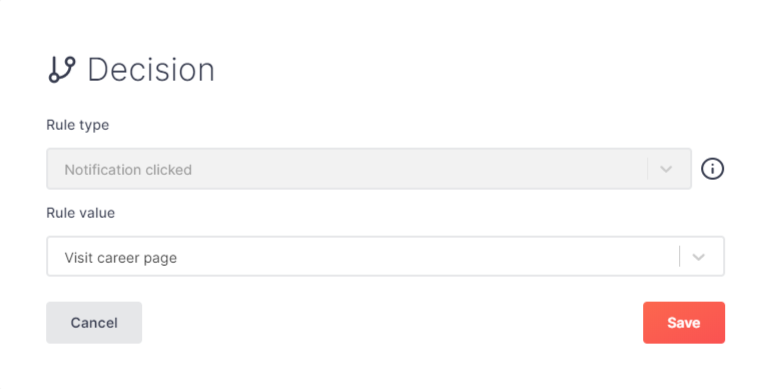
Task: Open the info icon beside Rule type
Action: click(712, 169)
